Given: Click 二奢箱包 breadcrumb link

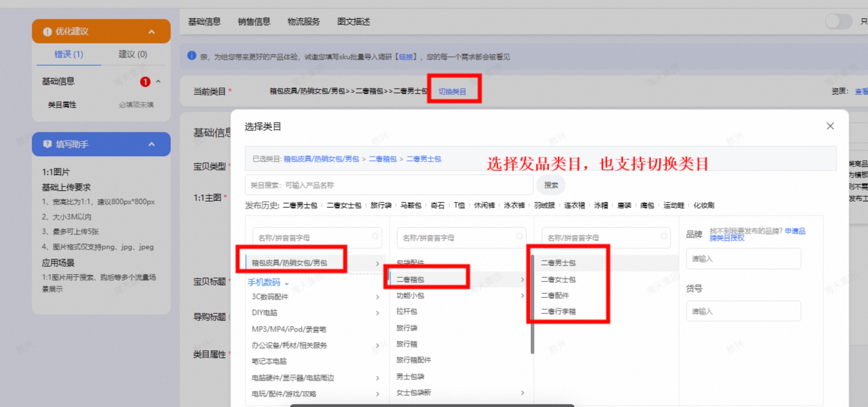Looking at the screenshot, I should click(383, 159).
